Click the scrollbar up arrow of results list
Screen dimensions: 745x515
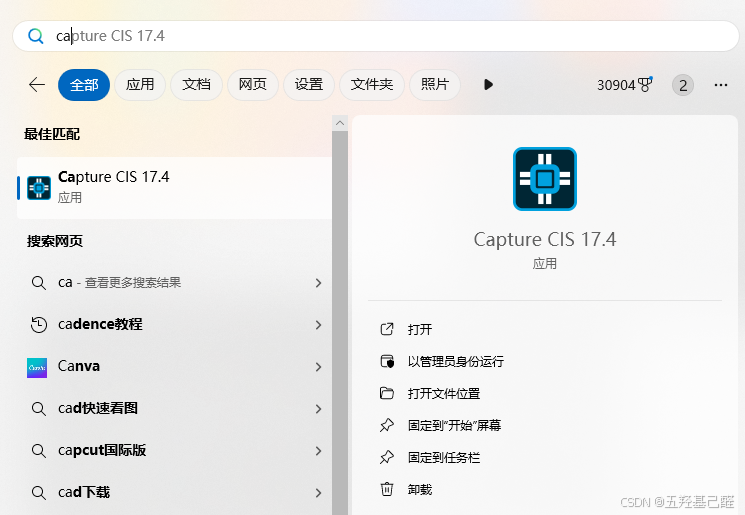point(340,123)
